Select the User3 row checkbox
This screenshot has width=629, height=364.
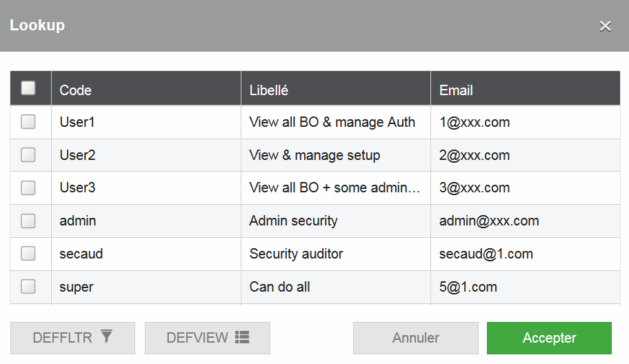pyautogui.click(x=28, y=188)
